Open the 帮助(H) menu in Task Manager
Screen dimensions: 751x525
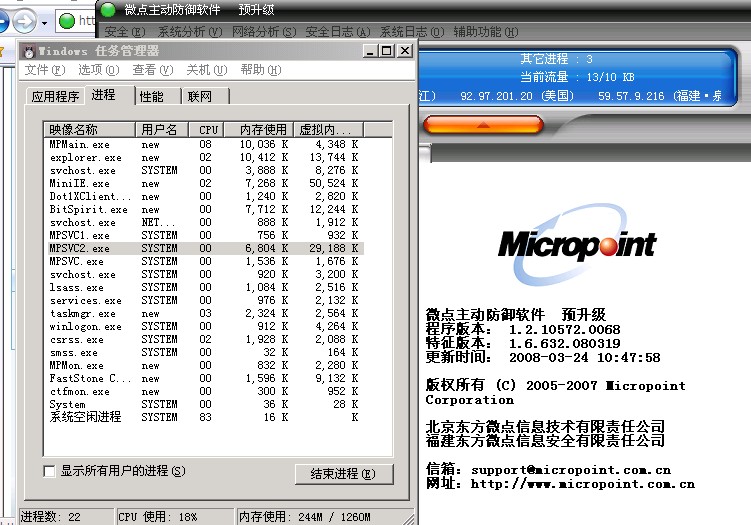[x=261, y=70]
